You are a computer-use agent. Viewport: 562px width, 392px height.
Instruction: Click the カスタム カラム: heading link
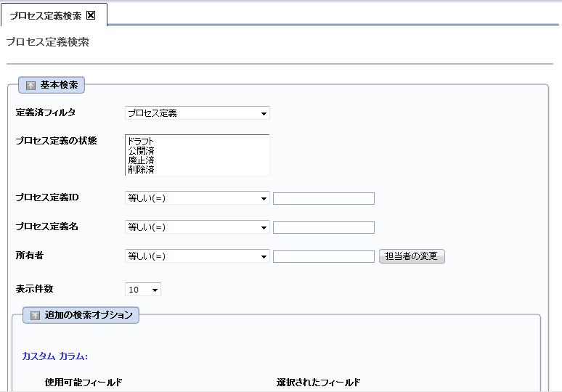pyautogui.click(x=54, y=356)
